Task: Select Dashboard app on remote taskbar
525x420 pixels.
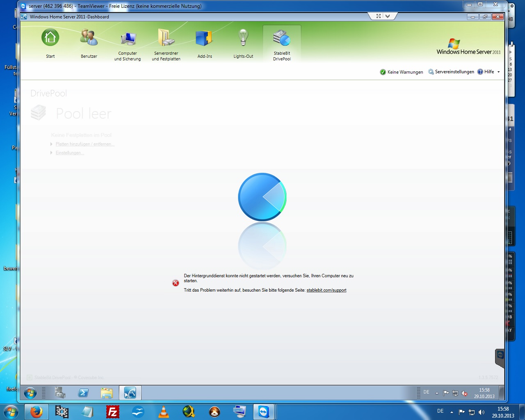Action: point(130,393)
